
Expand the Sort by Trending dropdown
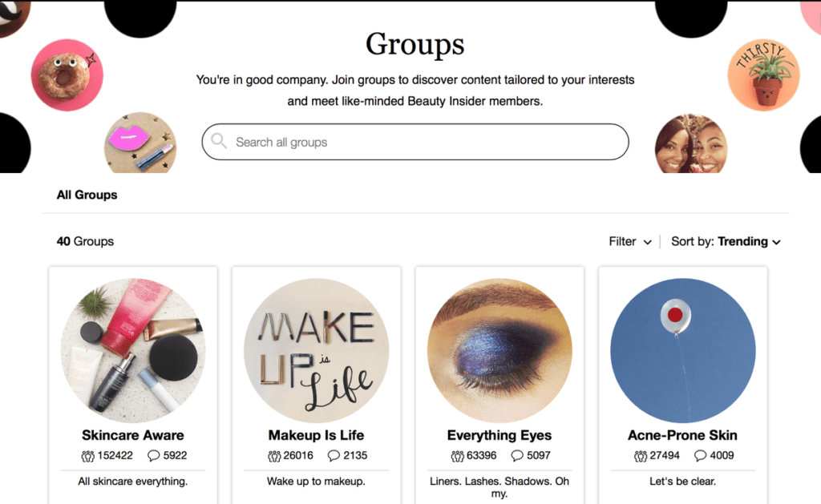(726, 241)
